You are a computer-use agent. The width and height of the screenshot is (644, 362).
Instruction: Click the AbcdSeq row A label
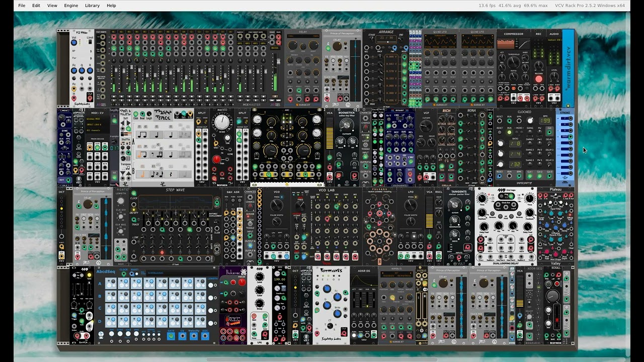100,284
